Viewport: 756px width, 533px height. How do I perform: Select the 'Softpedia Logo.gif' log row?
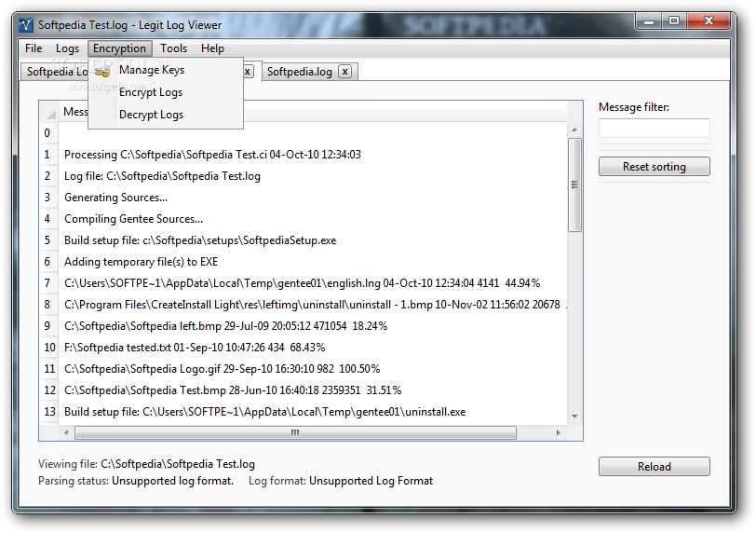313,369
